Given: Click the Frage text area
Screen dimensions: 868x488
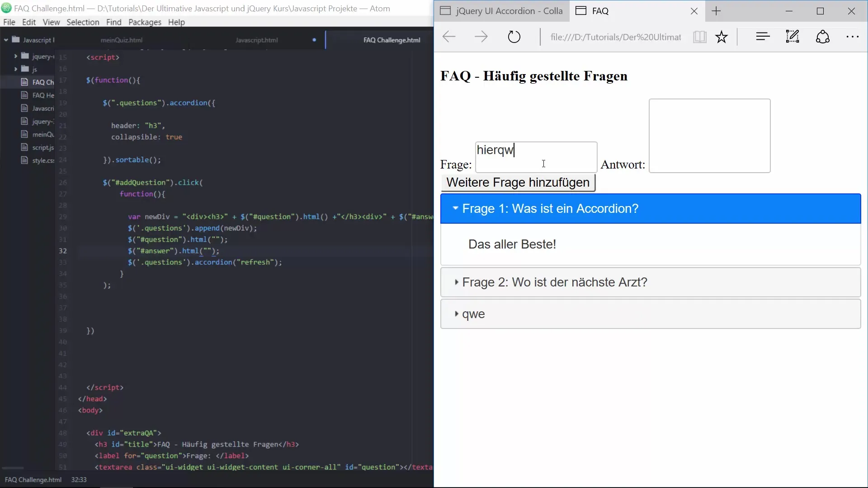Looking at the screenshot, I should point(536,157).
